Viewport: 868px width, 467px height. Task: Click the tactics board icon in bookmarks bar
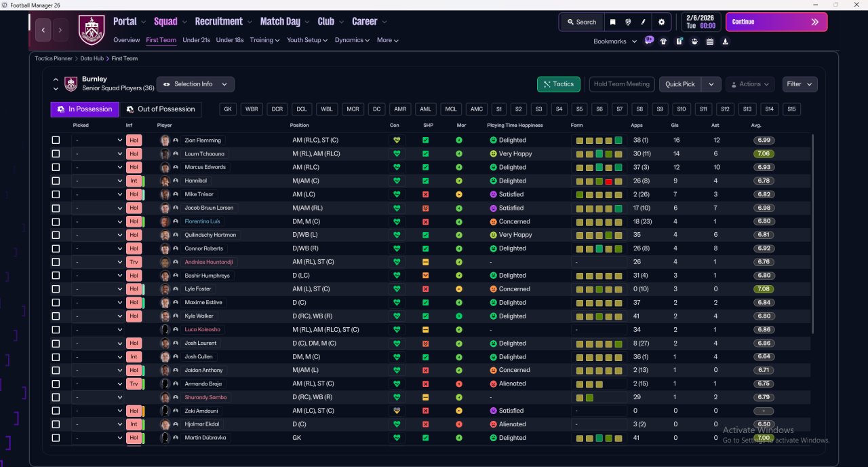[679, 41]
